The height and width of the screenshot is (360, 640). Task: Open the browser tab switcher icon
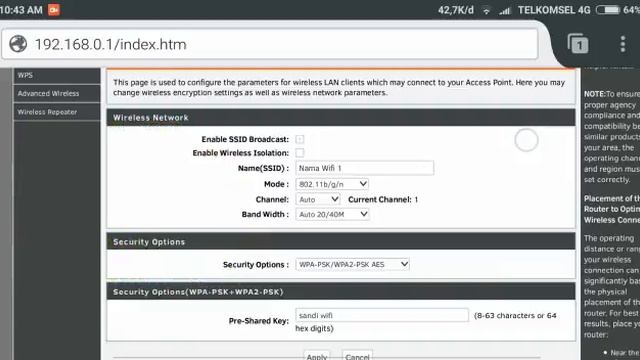pyautogui.click(x=578, y=44)
